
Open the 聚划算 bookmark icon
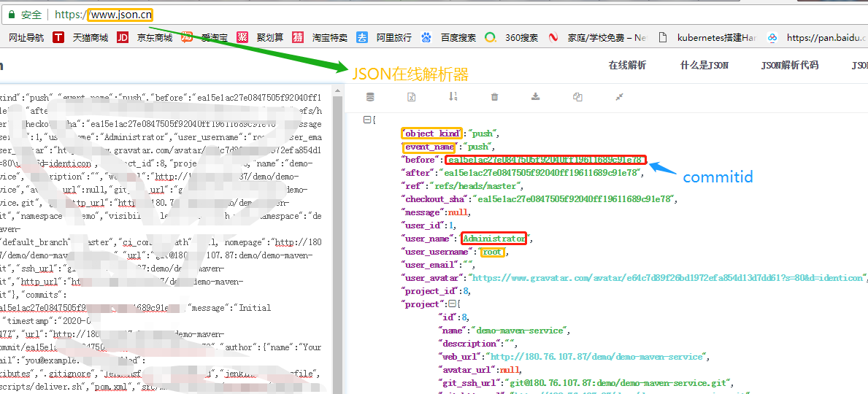242,38
